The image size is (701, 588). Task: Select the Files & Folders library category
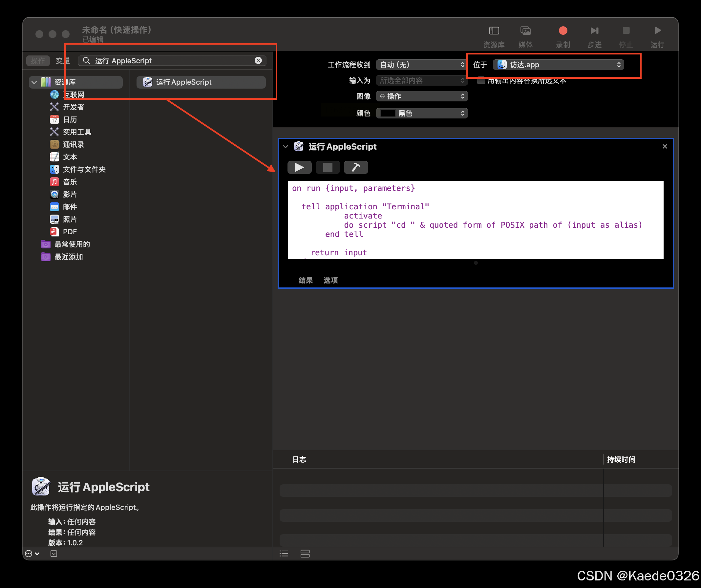[x=84, y=170]
